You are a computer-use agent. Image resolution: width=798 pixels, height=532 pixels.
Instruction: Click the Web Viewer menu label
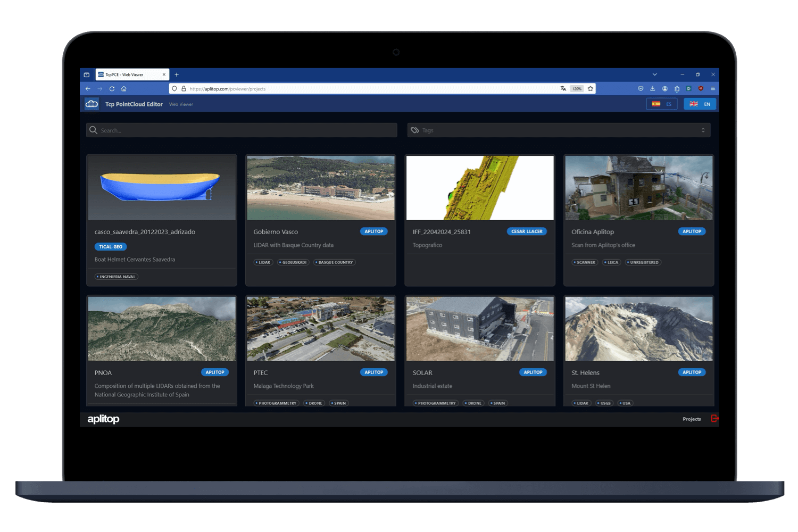point(181,104)
